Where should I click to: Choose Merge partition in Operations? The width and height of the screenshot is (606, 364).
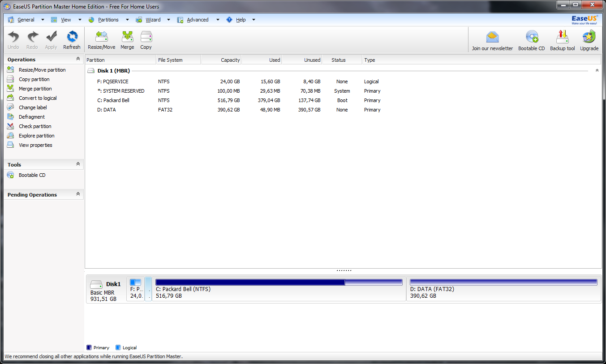35,89
